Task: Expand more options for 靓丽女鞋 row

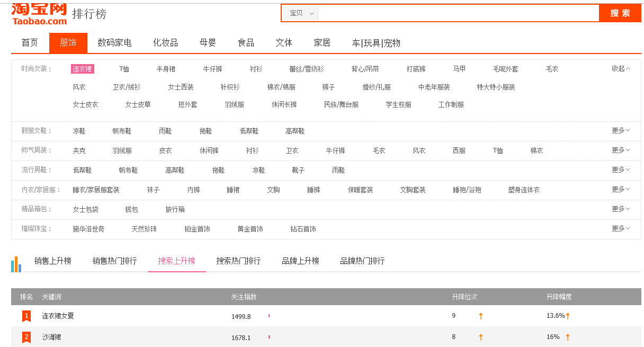Action: coord(621,130)
